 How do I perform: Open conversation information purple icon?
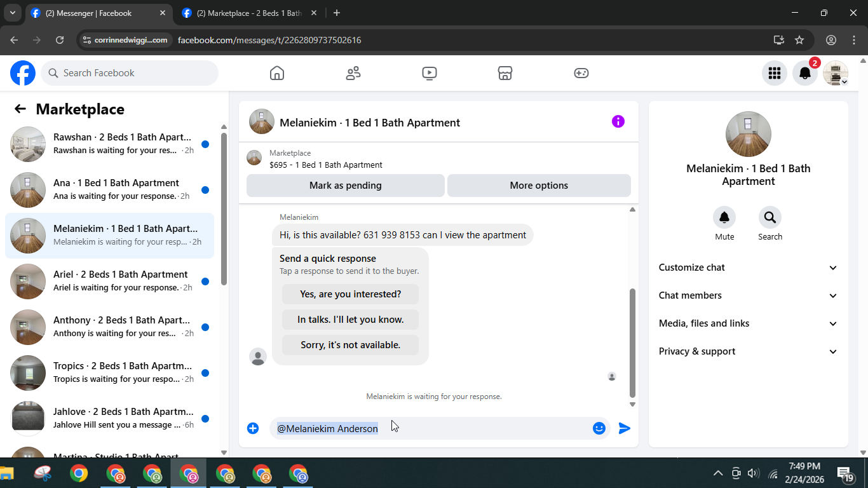tap(618, 121)
